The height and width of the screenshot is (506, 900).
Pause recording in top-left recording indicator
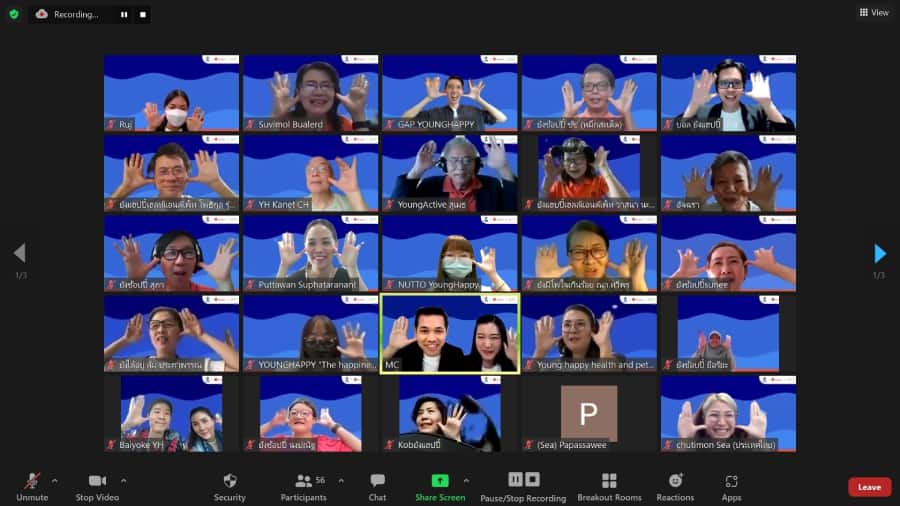click(124, 15)
